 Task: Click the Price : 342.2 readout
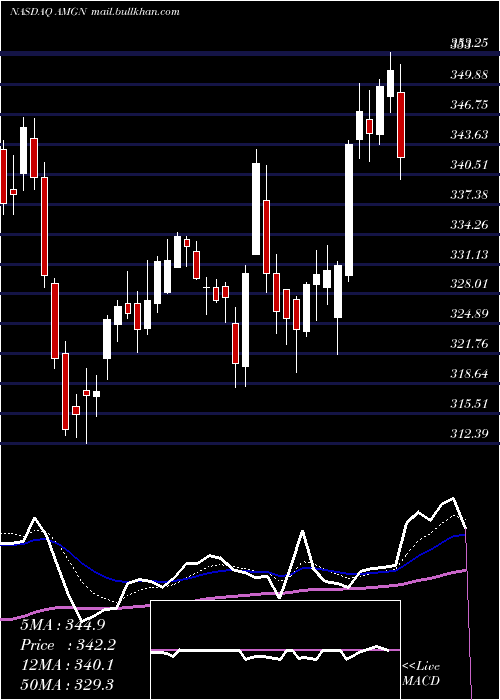pos(68,645)
